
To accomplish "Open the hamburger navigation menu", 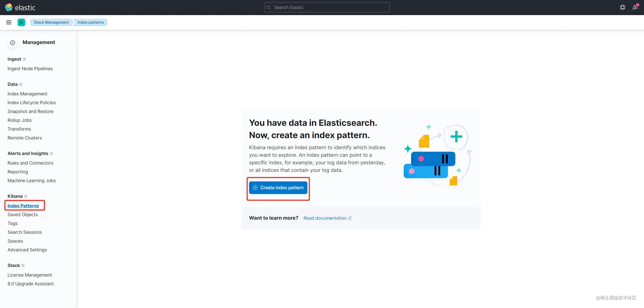I will (9, 22).
